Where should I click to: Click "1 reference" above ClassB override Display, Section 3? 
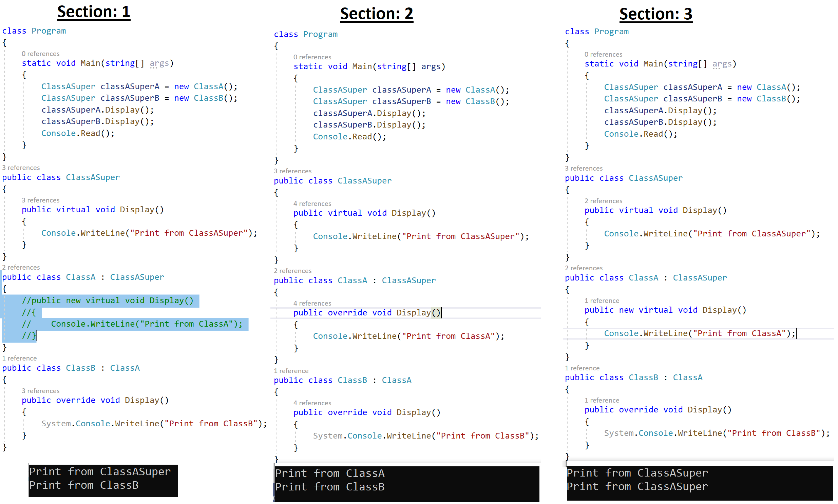[602, 401]
